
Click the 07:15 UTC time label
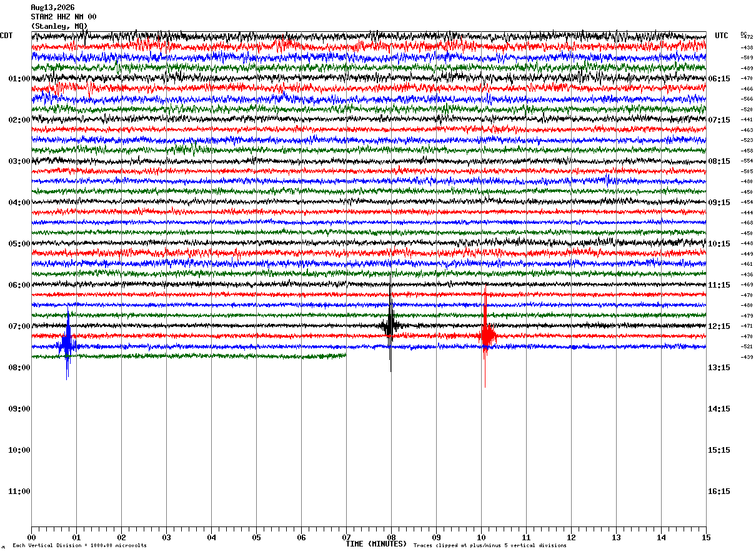pos(720,120)
